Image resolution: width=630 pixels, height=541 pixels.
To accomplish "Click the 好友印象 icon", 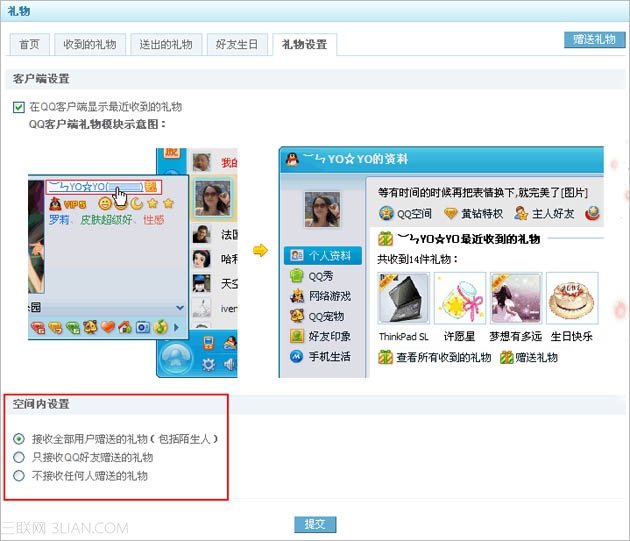I will point(297,336).
